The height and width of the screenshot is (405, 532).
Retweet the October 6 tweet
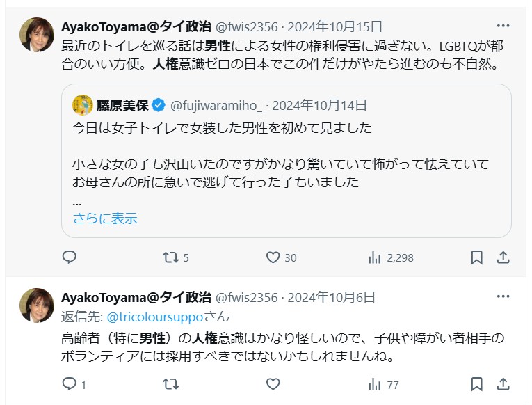pos(170,383)
